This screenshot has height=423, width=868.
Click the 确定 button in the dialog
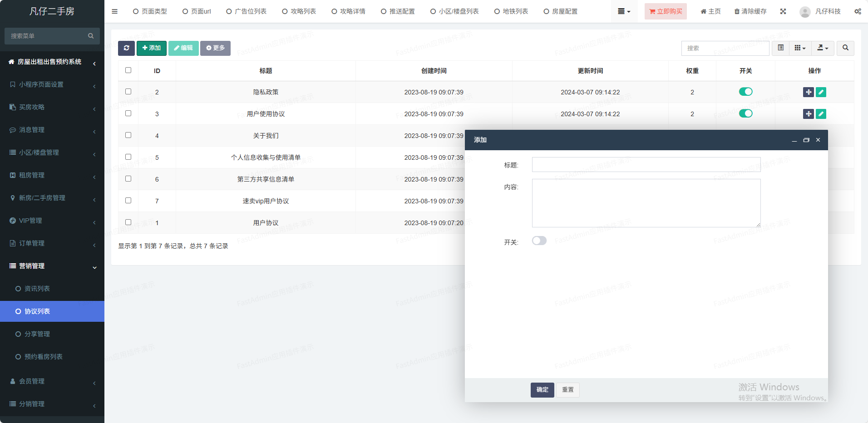pos(542,390)
